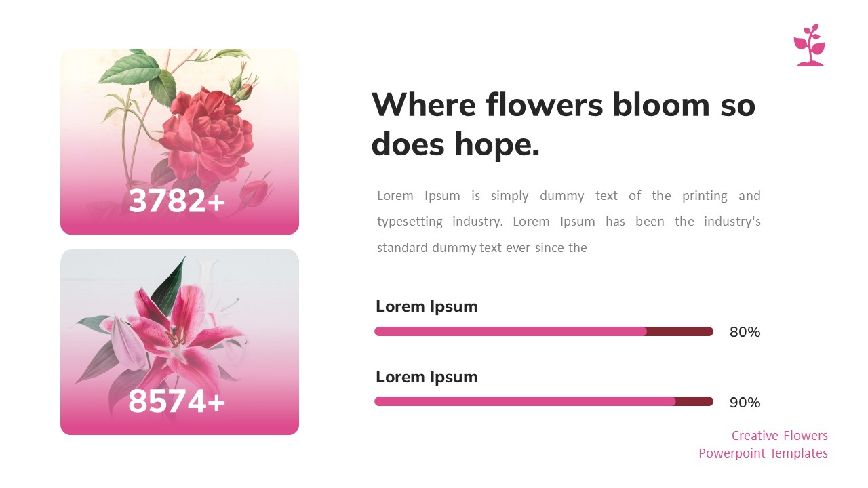Select the Lorem Ipsum body paragraph
Viewport: 868px width, 488px height.
[568, 222]
